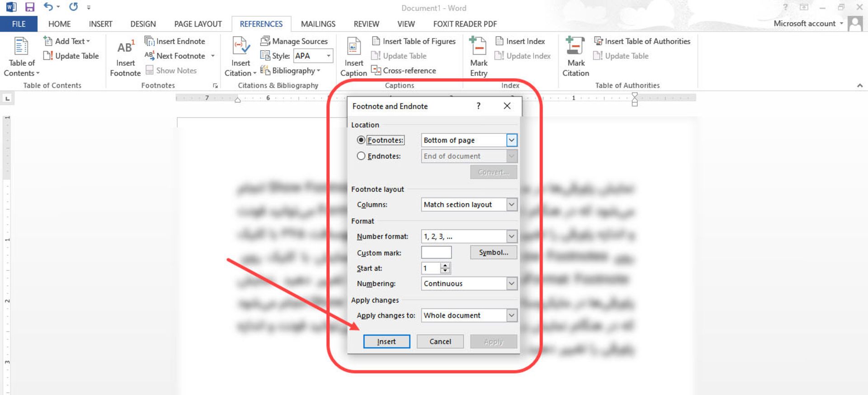The width and height of the screenshot is (868, 395).
Task: Open the citation Style APA dropdown
Action: [x=328, y=56]
